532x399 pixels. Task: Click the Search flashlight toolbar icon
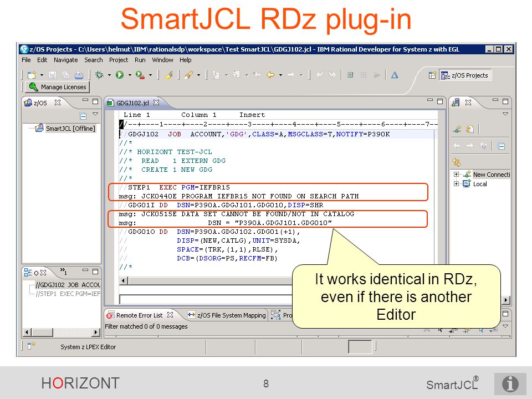188,75
